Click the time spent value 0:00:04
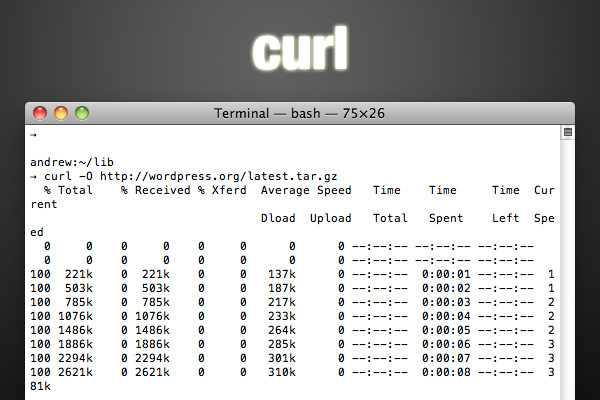Image resolution: width=600 pixels, height=400 pixels. pos(446,316)
